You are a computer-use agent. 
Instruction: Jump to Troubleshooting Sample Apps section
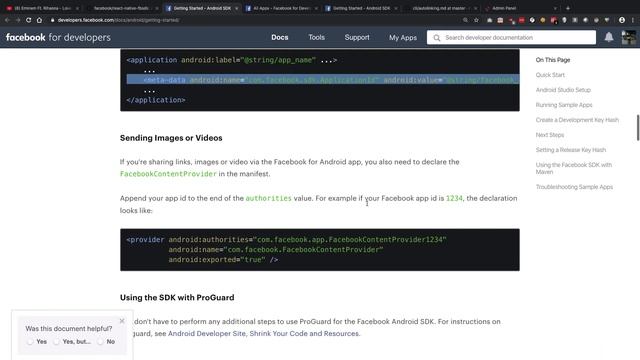[574, 187]
